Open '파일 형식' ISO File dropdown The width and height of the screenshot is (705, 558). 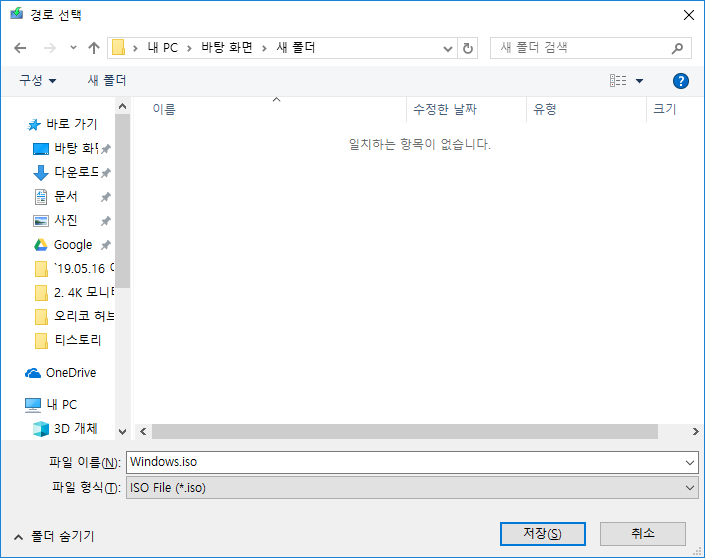(x=412, y=488)
